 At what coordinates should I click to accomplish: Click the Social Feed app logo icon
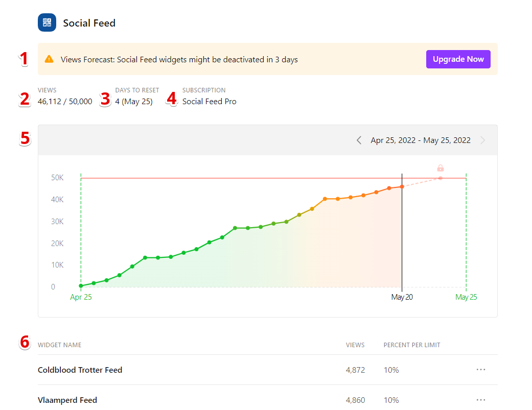(x=47, y=22)
